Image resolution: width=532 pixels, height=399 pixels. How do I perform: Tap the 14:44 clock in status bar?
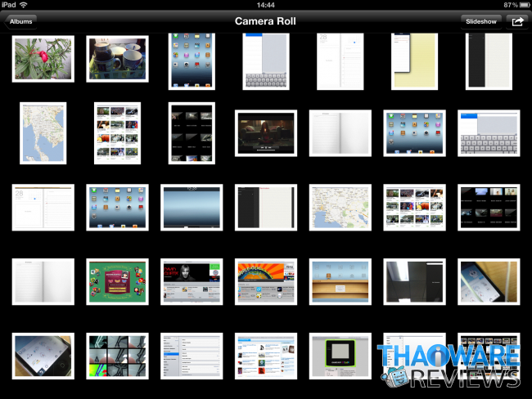[265, 5]
